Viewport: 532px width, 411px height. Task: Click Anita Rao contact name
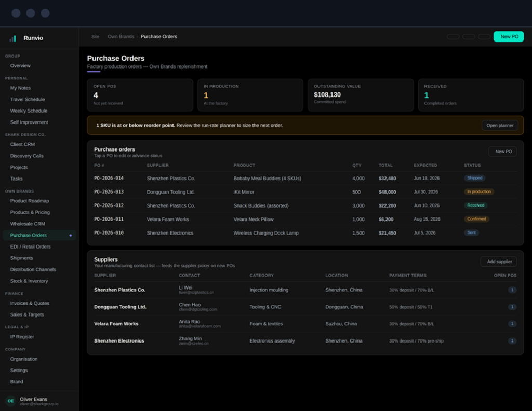click(x=189, y=322)
